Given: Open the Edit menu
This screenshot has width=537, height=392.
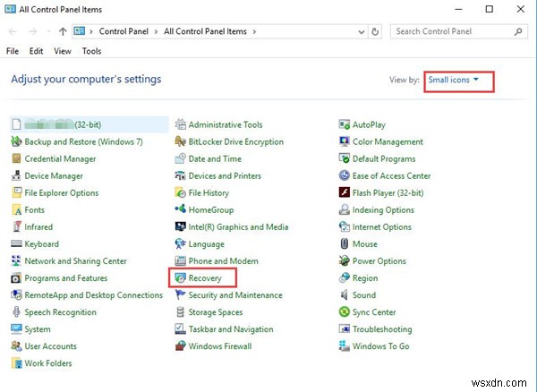Looking at the screenshot, I should click(37, 51).
